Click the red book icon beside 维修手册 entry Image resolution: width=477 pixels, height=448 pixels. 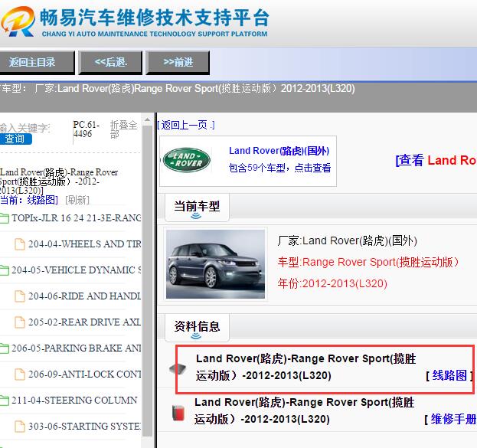(x=178, y=413)
